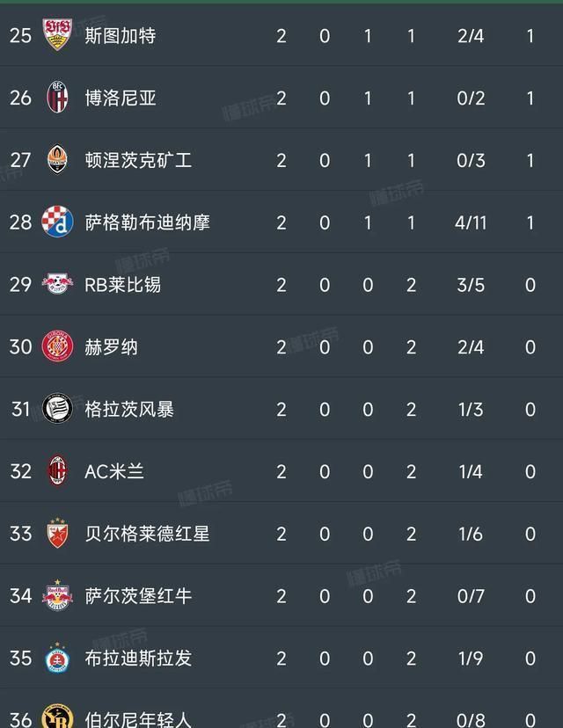
Task: Open team name 萨尔茨堡红牛
Action: pyautogui.click(x=138, y=595)
